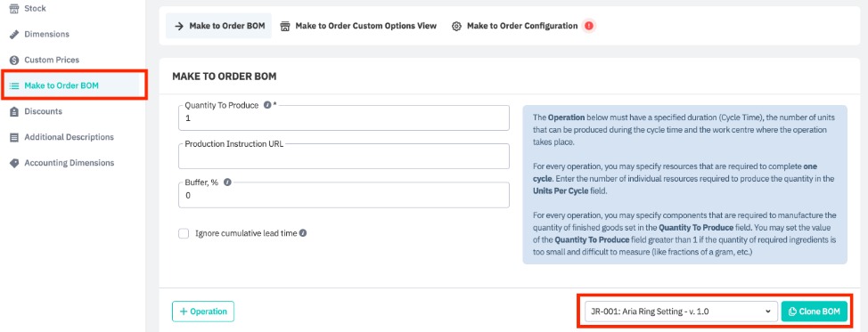Click the info icon beside Quantity To Produce
Screen dimensions: 868x332
[267, 105]
